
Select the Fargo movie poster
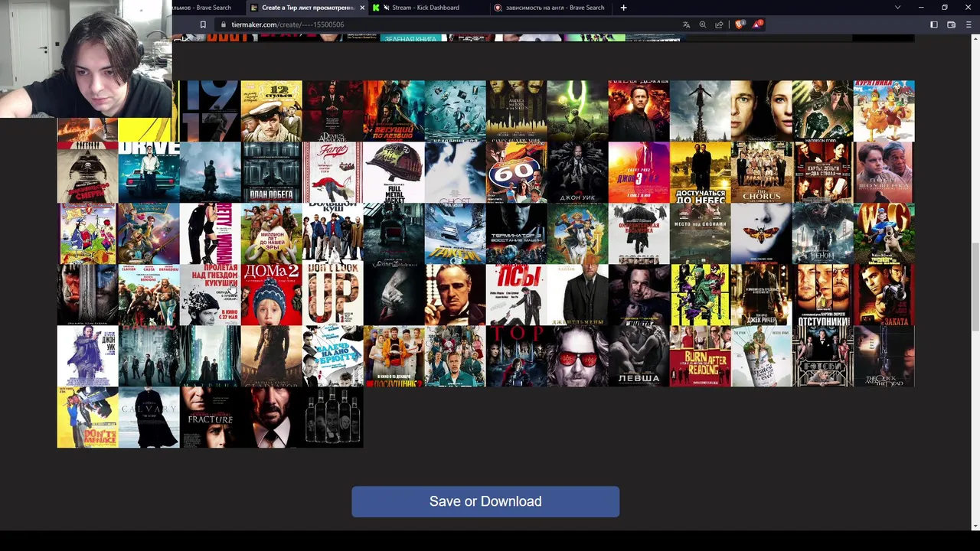click(332, 172)
